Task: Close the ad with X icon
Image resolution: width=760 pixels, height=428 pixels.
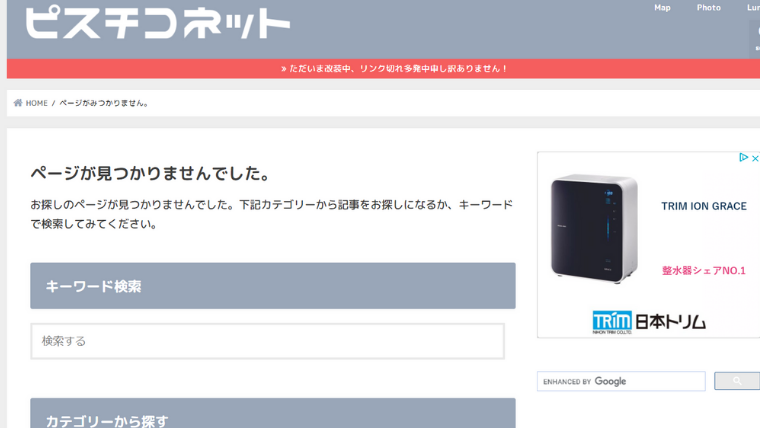Action: tap(755, 158)
